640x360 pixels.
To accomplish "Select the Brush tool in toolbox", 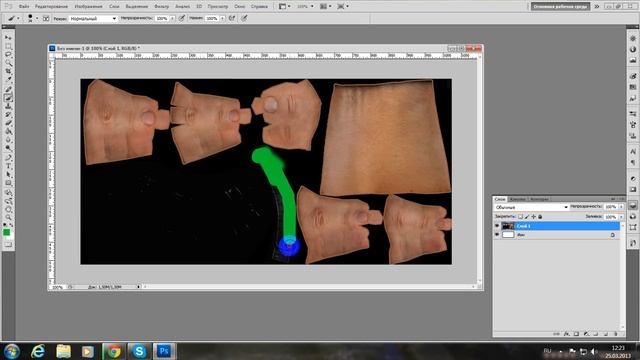I will coord(8,98).
